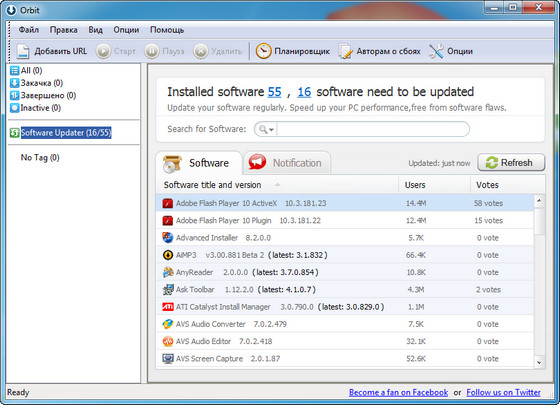Open the Файл menu

[29, 30]
